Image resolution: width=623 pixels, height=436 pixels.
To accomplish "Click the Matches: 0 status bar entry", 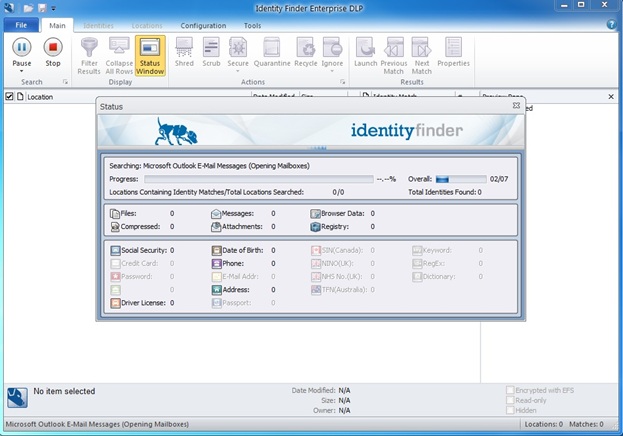I will pos(586,424).
